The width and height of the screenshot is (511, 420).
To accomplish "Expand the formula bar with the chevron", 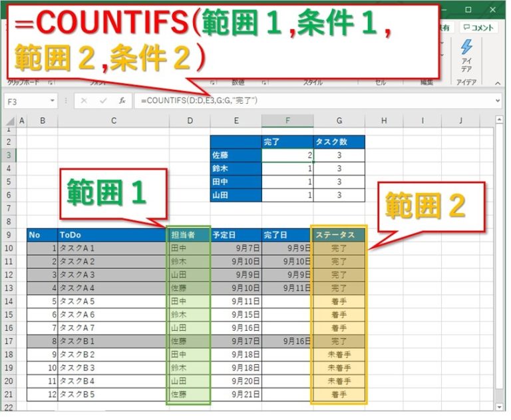I will click(498, 101).
